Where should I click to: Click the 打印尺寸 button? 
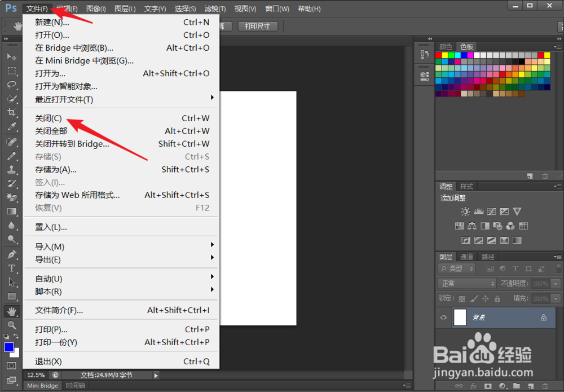[x=258, y=27]
